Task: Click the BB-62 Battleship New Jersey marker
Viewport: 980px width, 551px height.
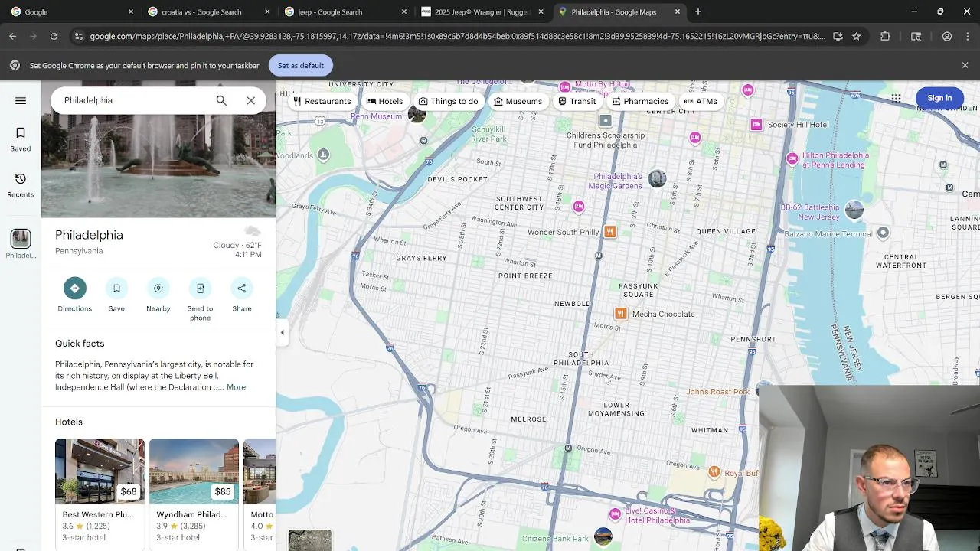Action: (854, 209)
